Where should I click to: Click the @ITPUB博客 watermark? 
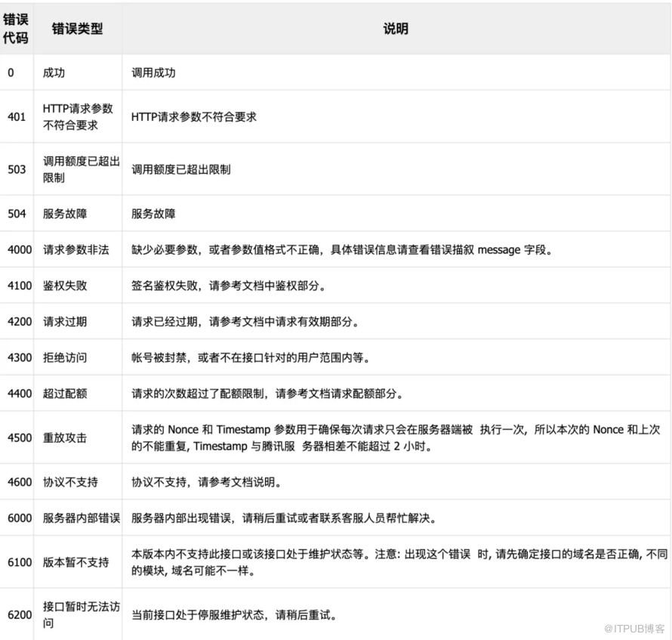point(633,629)
